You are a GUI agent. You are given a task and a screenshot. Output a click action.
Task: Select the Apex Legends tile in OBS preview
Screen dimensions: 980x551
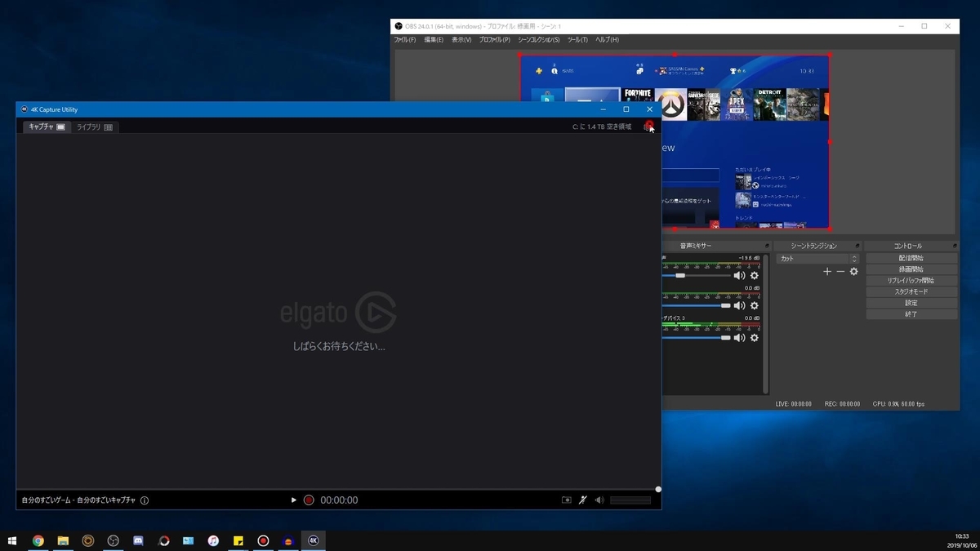coord(737,104)
